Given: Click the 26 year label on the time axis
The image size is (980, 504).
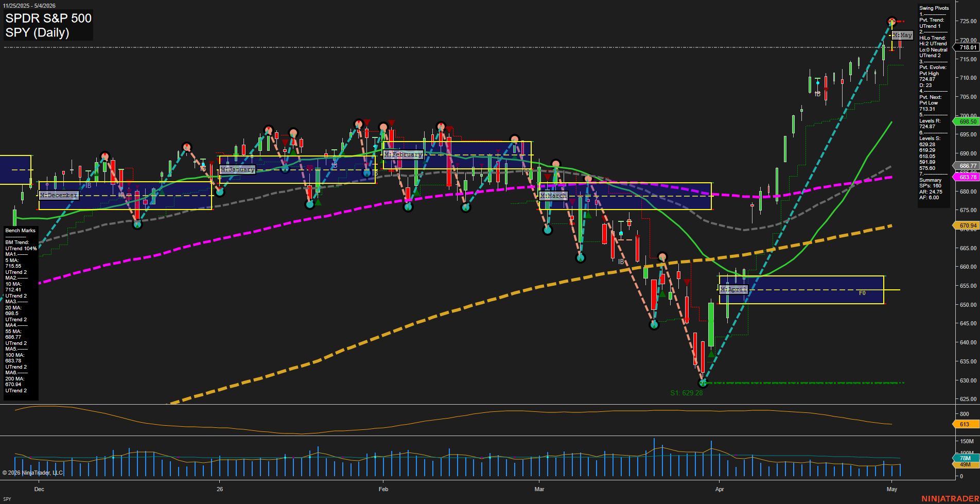Looking at the screenshot, I should tap(220, 489).
